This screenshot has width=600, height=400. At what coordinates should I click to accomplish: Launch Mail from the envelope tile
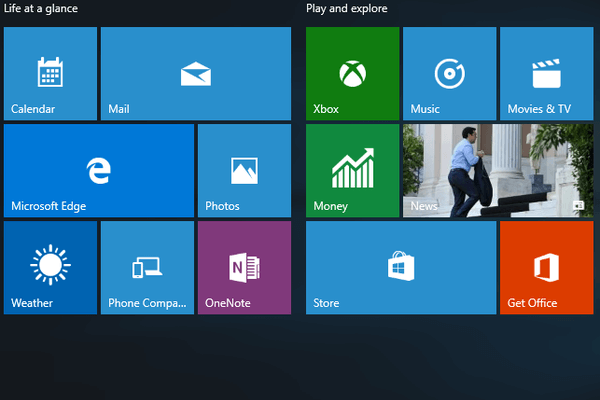pyautogui.click(x=196, y=73)
